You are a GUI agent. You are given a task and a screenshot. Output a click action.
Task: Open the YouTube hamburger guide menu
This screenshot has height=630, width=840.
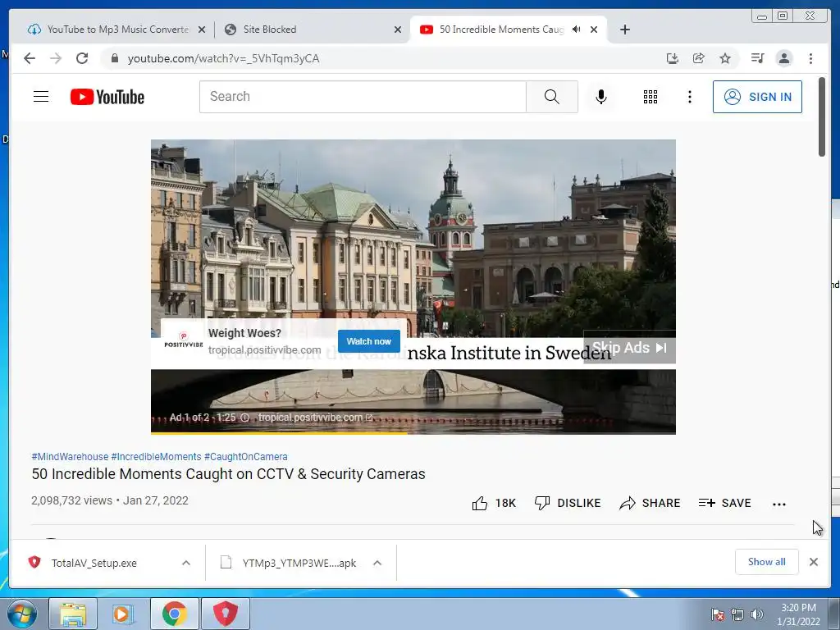(41, 97)
